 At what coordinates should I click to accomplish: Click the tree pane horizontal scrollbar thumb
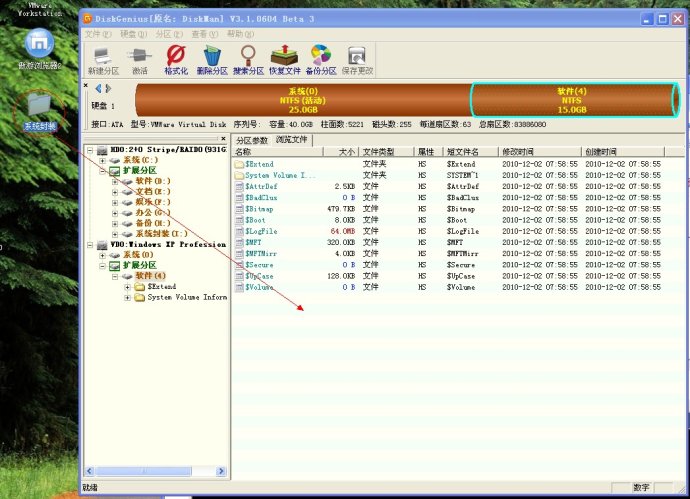pyautogui.click(x=143, y=471)
